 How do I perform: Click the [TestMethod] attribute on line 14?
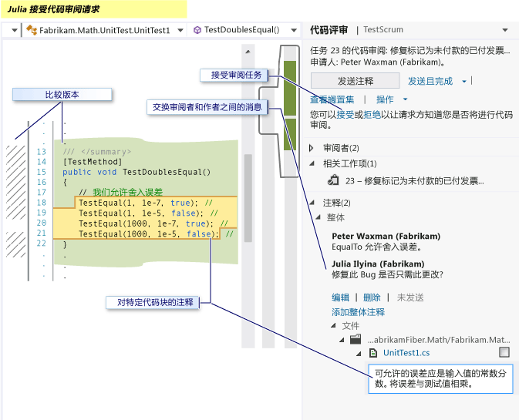[93, 162]
